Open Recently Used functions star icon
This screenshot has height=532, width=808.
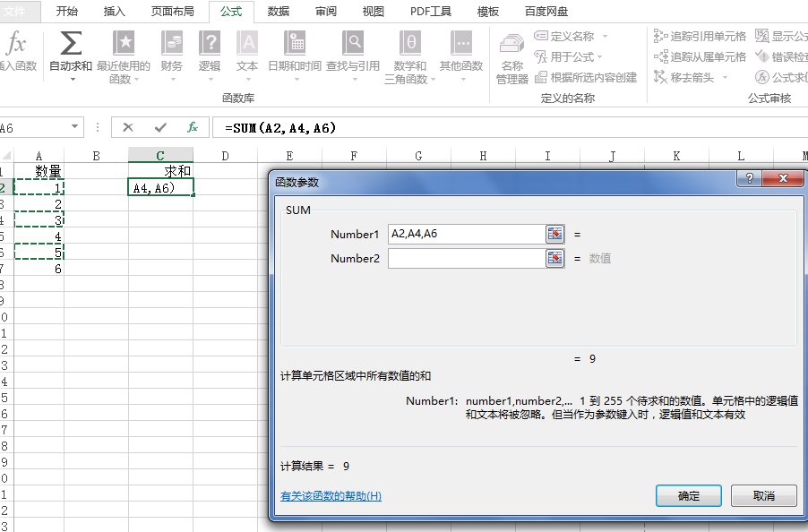(124, 42)
